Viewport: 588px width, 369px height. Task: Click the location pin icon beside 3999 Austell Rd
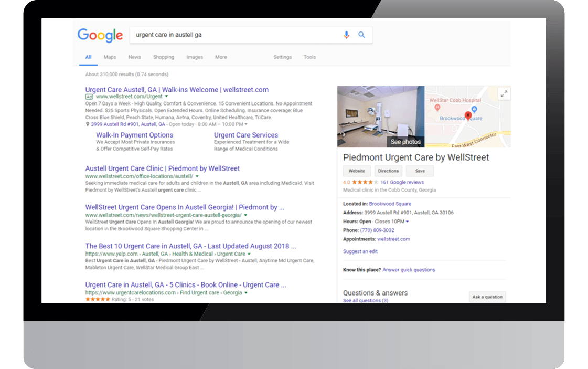point(88,124)
